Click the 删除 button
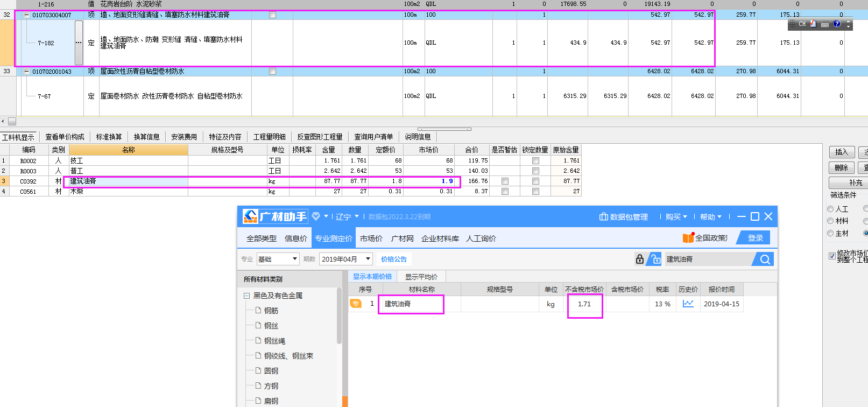 pos(842,167)
